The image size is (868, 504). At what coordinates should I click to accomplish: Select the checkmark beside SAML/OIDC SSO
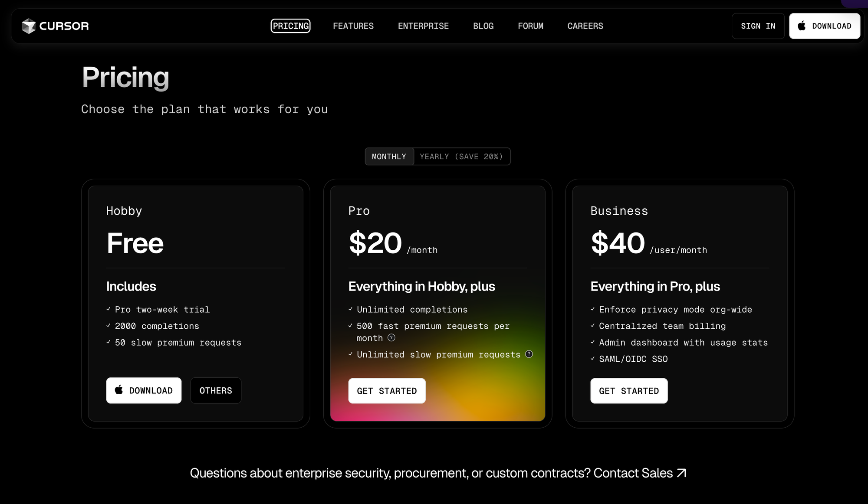click(592, 359)
